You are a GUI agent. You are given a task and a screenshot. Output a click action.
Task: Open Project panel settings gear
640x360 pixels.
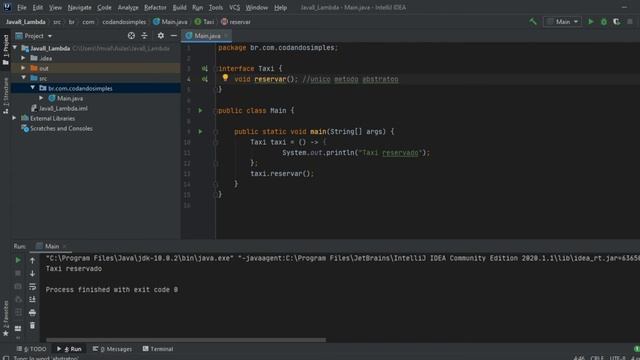(x=160, y=36)
